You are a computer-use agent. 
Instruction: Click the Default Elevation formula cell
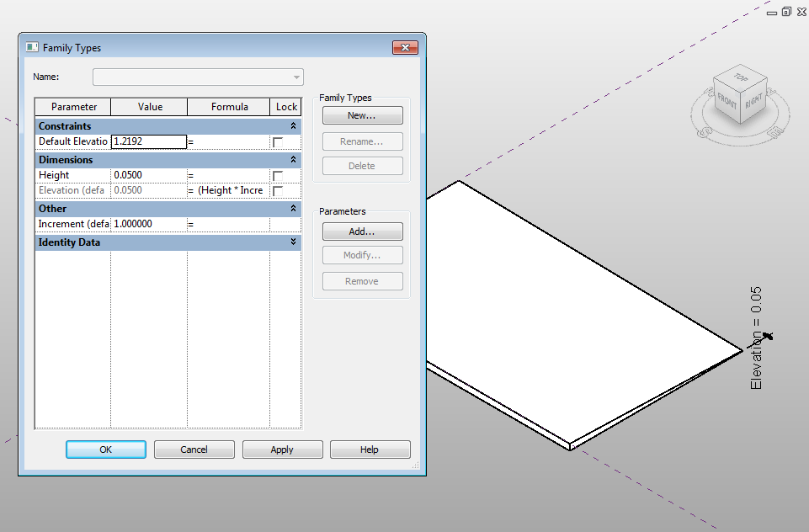coord(228,142)
